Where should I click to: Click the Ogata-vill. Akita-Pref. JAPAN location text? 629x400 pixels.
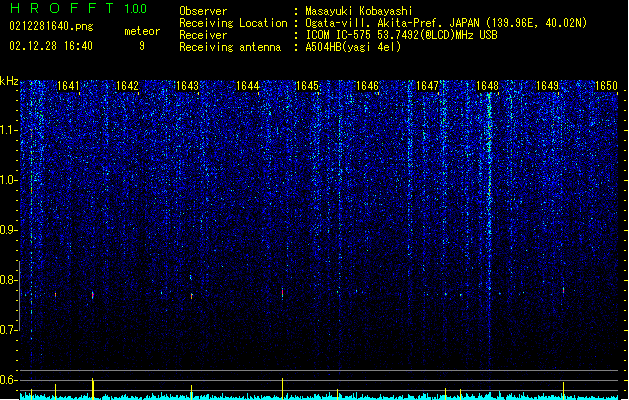pyautogui.click(x=446, y=23)
